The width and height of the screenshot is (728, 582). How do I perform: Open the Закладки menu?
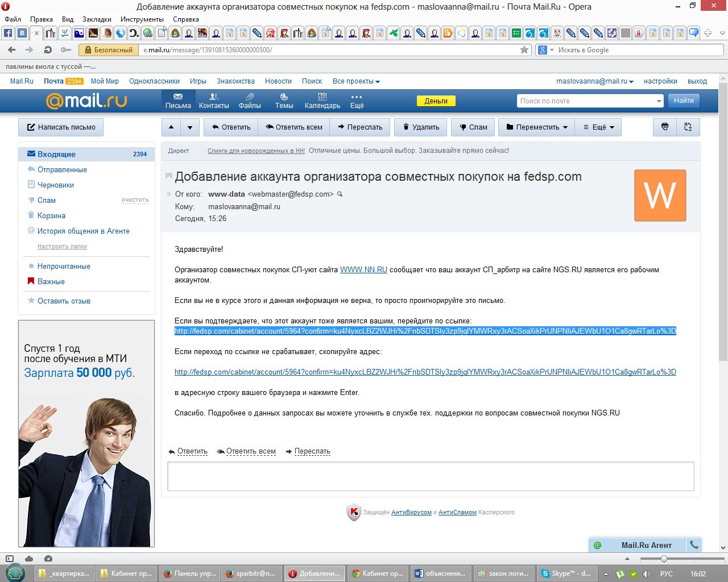click(x=97, y=19)
